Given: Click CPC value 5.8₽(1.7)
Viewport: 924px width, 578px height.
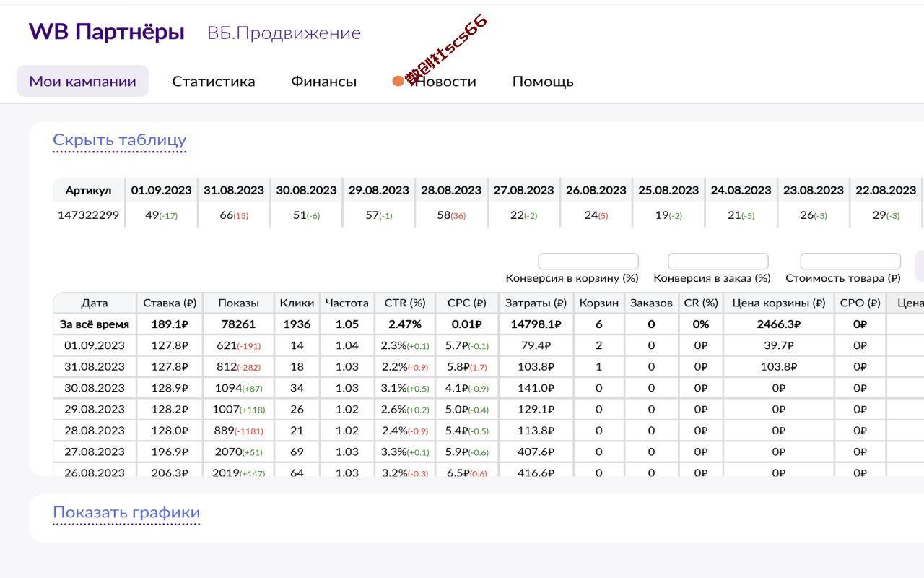Looking at the screenshot, I should tap(467, 367).
